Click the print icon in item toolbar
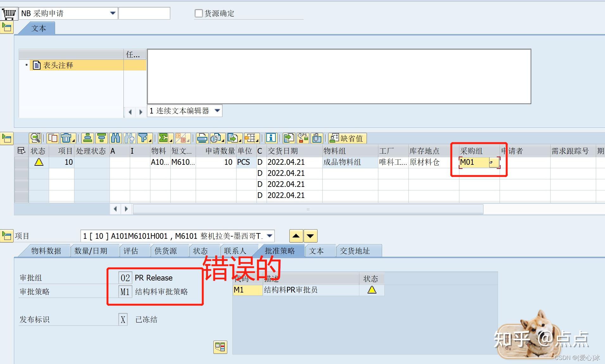Image resolution: width=605 pixels, height=364 pixels. [201, 138]
